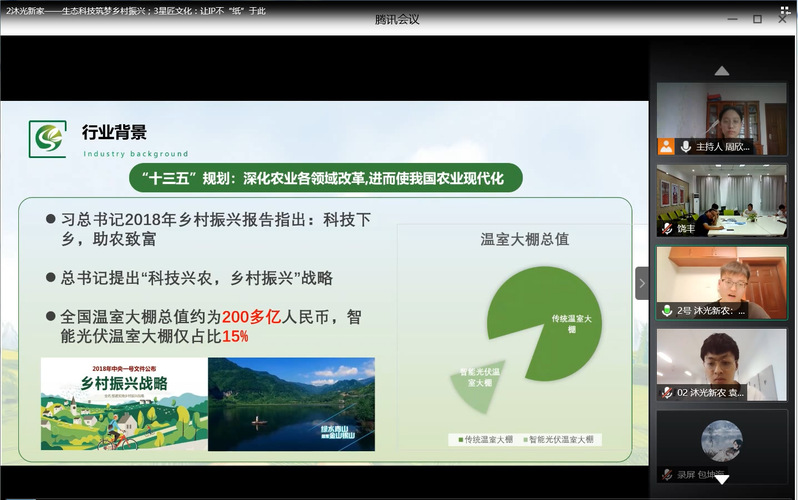Click microphone icon on host 周欣 tile
798x500 pixels.
pos(686,147)
